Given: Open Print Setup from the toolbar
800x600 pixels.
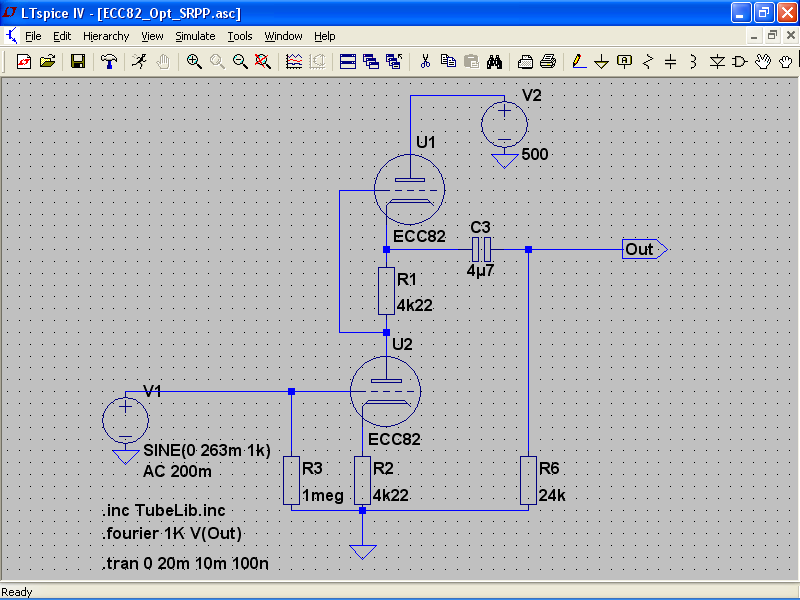Looking at the screenshot, I should (x=525, y=62).
